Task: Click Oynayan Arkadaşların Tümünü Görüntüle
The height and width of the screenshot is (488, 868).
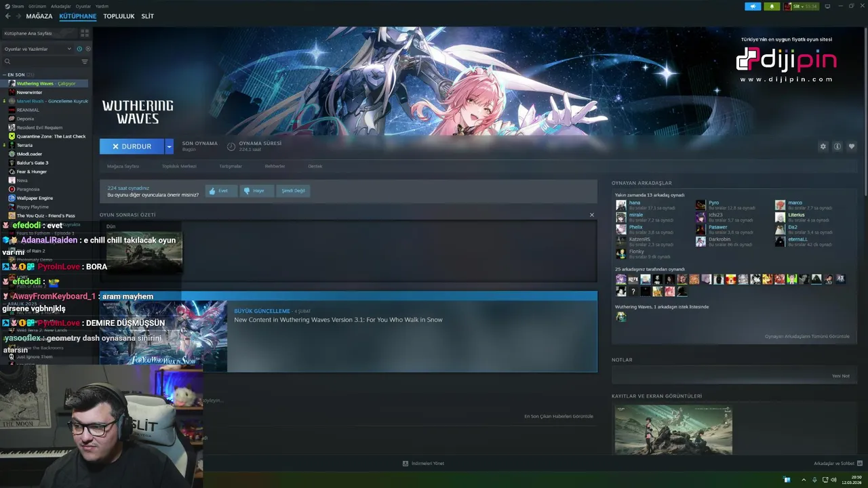Action: click(x=807, y=337)
